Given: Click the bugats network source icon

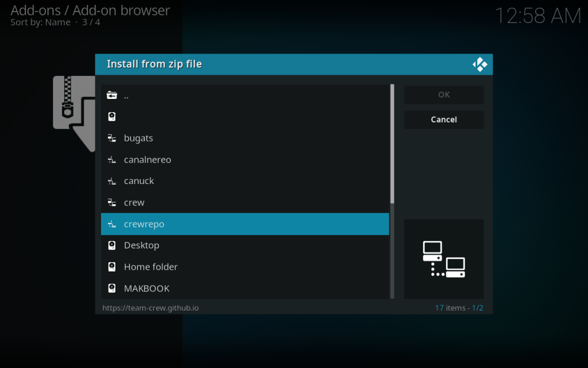Looking at the screenshot, I should click(112, 138).
